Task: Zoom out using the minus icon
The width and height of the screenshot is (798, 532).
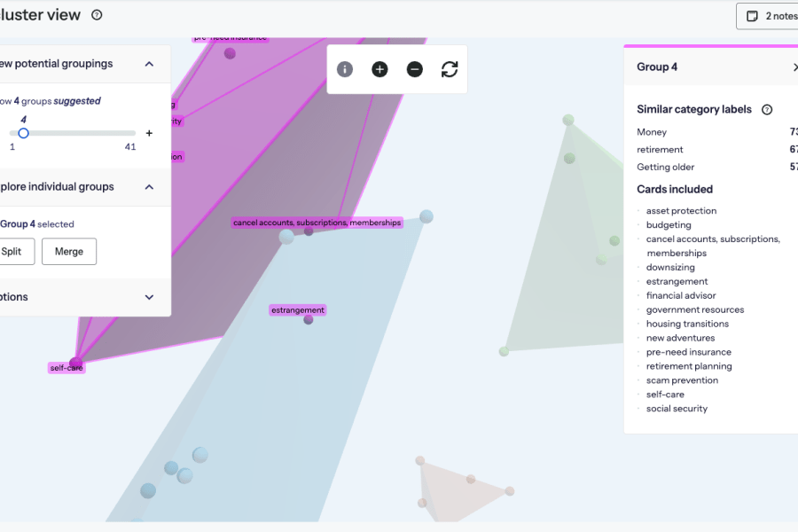Action: coord(414,69)
